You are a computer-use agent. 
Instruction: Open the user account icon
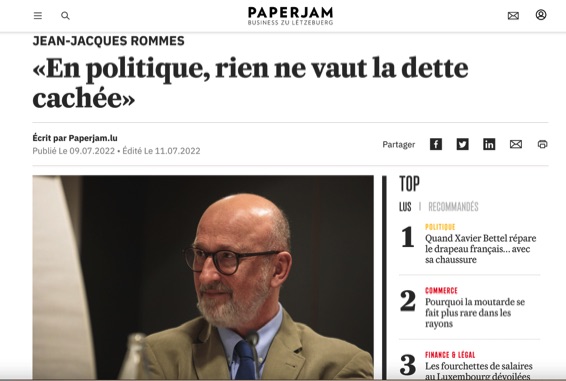pos(541,15)
